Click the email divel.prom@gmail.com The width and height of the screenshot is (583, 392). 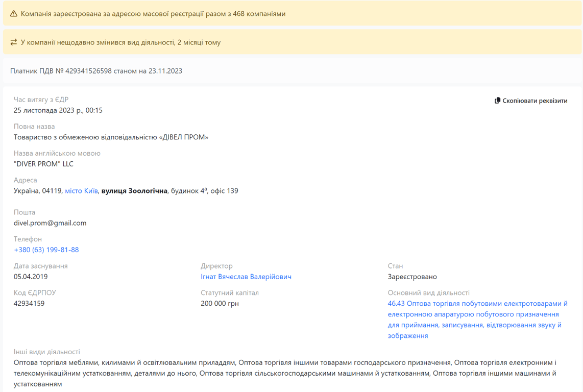tap(50, 223)
